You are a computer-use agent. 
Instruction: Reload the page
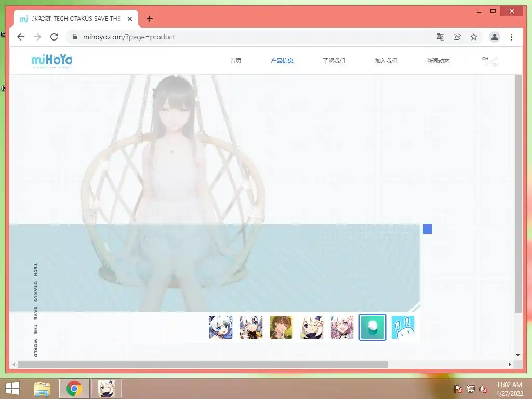54,37
